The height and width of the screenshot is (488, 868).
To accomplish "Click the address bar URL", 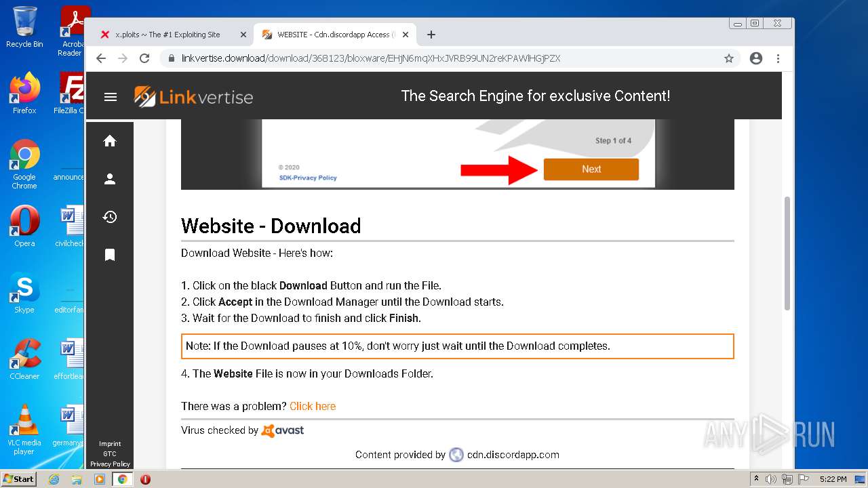I will [x=371, y=58].
